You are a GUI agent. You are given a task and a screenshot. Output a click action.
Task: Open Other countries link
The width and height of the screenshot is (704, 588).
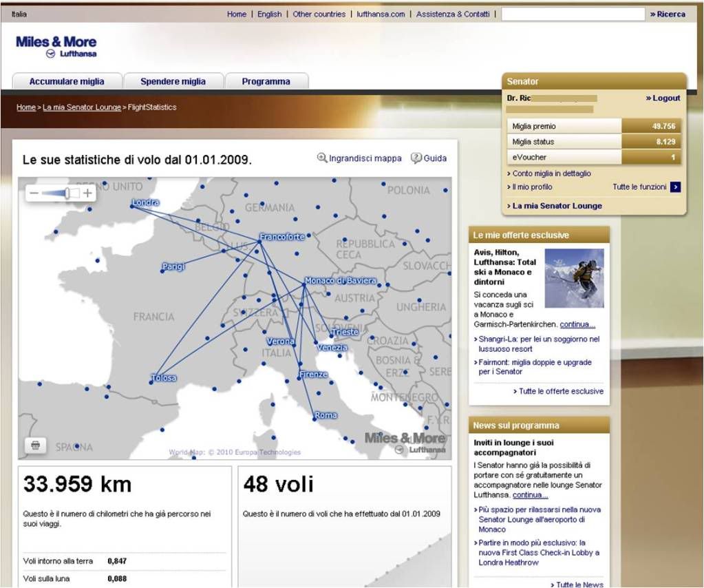(319, 14)
